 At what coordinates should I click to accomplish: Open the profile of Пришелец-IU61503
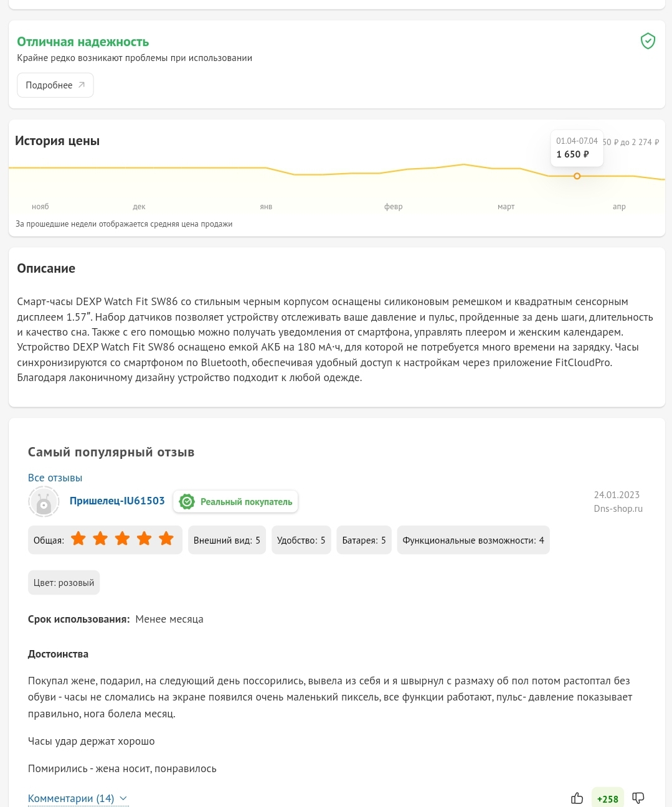pos(117,501)
